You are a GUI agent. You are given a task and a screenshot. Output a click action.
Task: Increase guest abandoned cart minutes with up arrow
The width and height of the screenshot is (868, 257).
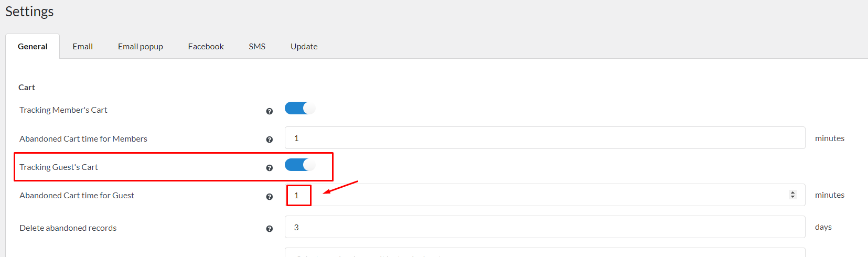coord(792,192)
